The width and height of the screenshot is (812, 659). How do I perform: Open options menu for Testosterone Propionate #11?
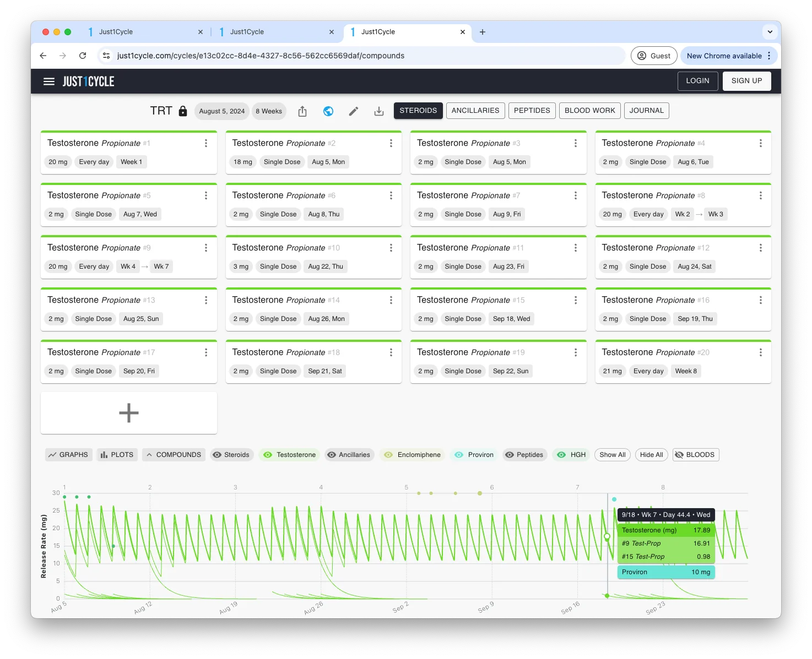click(x=576, y=248)
